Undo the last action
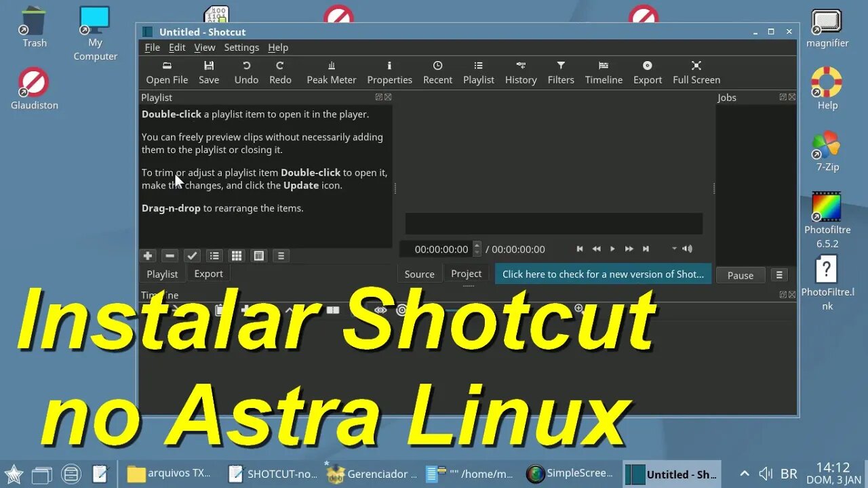The image size is (868, 488). coord(246,73)
